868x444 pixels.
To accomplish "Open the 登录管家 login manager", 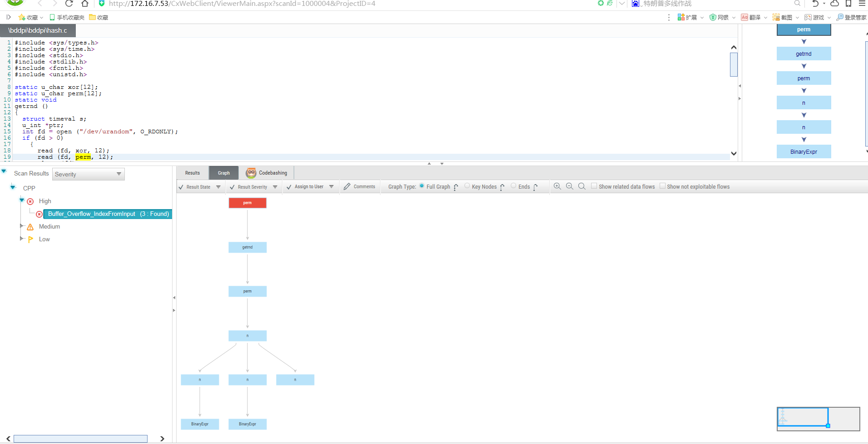I will point(851,17).
